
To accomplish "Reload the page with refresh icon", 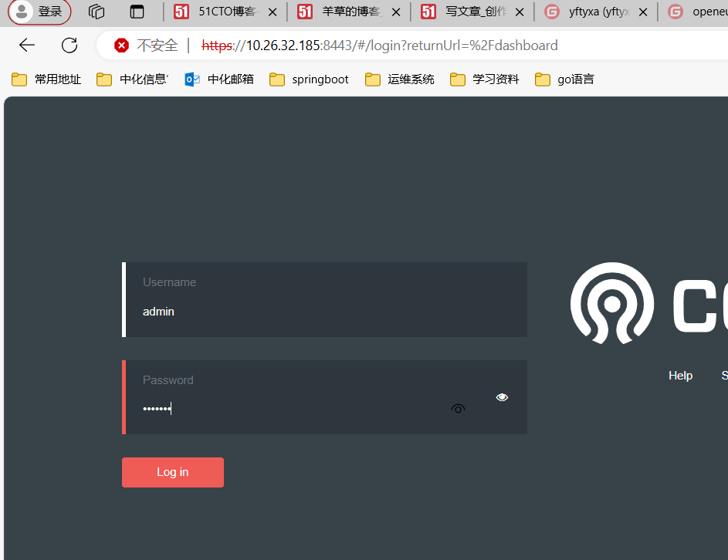I will [x=69, y=45].
